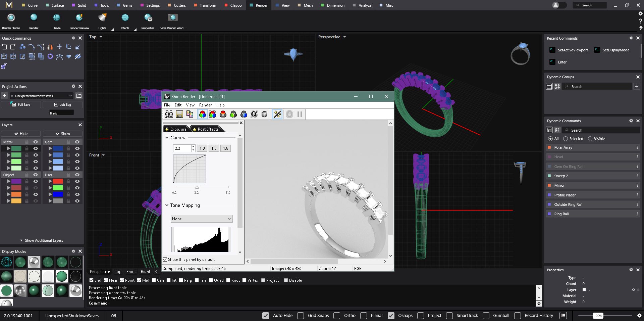Viewport: 644px width, 321px height.
Task: Click the gamma value input field
Action: (x=182, y=148)
